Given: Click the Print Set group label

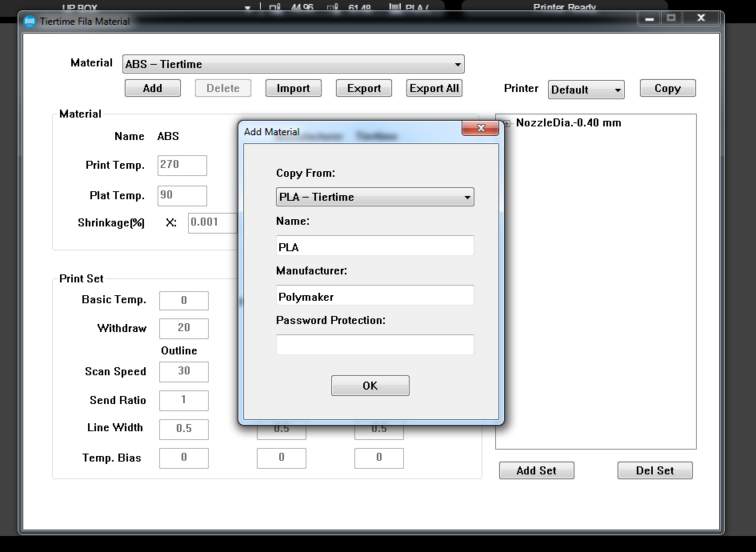Looking at the screenshot, I should [81, 278].
